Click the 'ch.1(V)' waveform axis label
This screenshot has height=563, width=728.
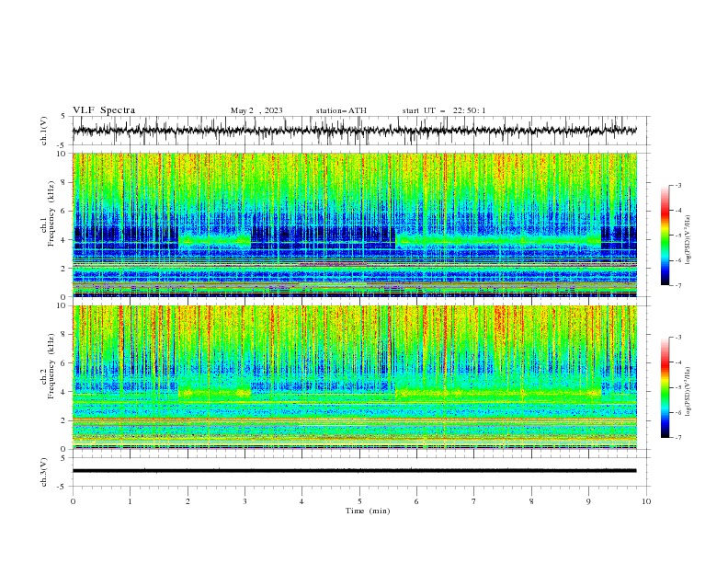[x=44, y=131]
